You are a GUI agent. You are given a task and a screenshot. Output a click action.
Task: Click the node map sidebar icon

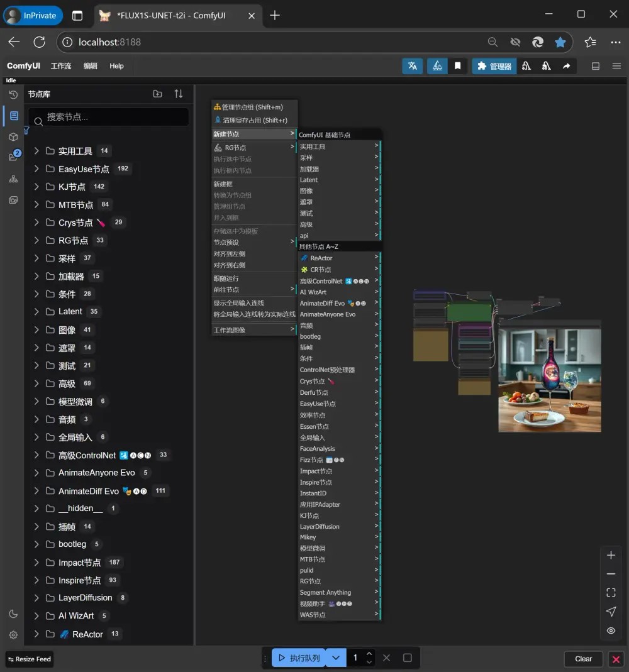pos(13,179)
